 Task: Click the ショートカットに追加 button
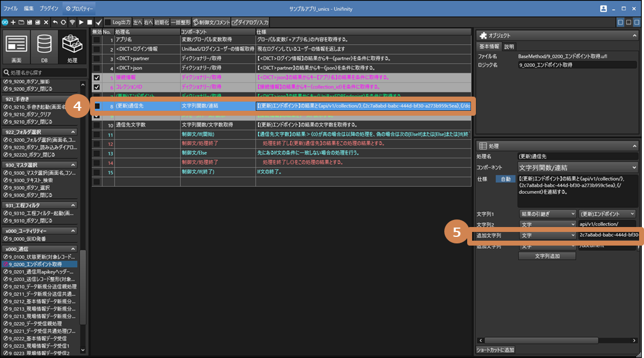click(x=496, y=350)
